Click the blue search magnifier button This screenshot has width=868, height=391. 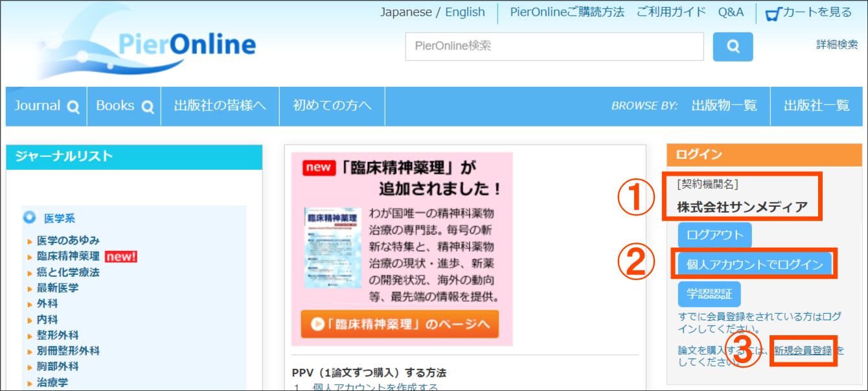click(x=733, y=47)
